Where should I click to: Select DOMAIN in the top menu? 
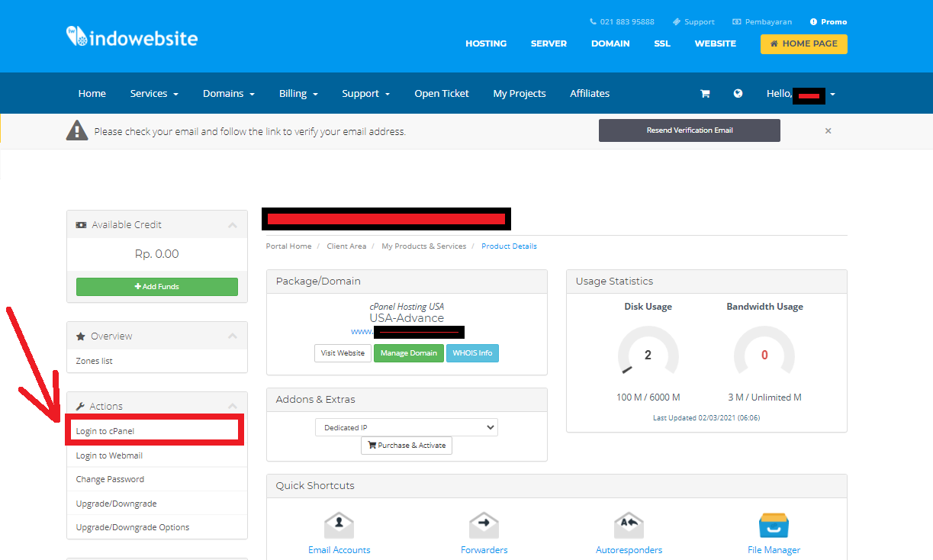click(x=610, y=43)
